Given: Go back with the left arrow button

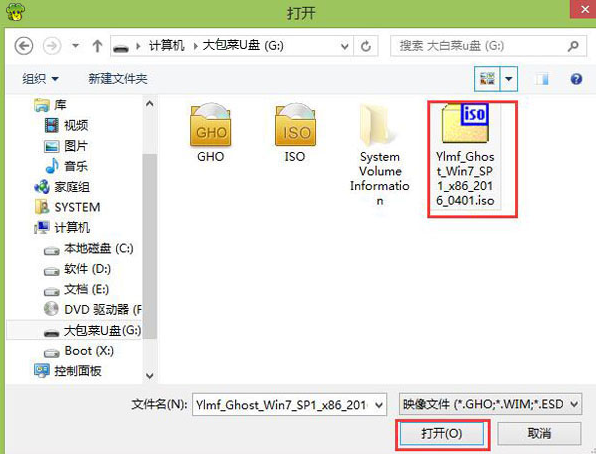Looking at the screenshot, I should [24, 46].
